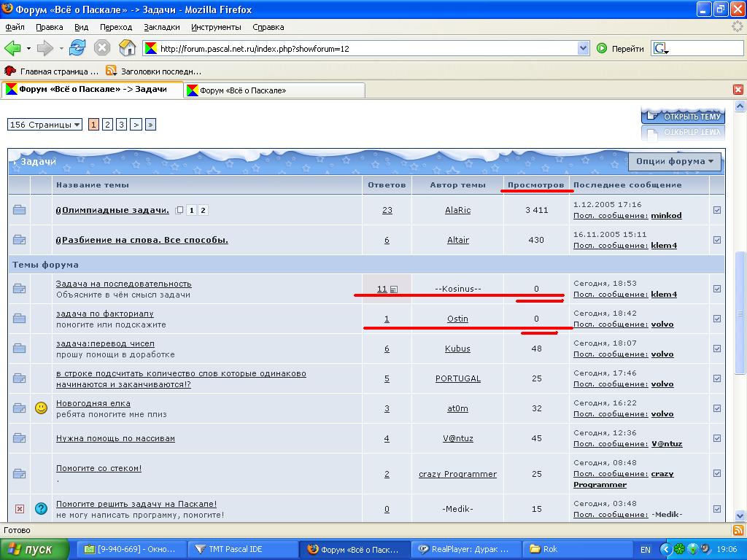The width and height of the screenshot is (747, 560).
Task: Tick checkbox for Олимпиадные задачи topic row
Action: point(716,210)
